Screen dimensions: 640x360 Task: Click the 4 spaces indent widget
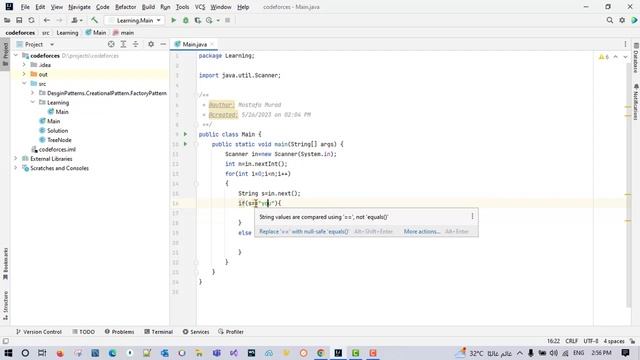[x=614, y=341]
